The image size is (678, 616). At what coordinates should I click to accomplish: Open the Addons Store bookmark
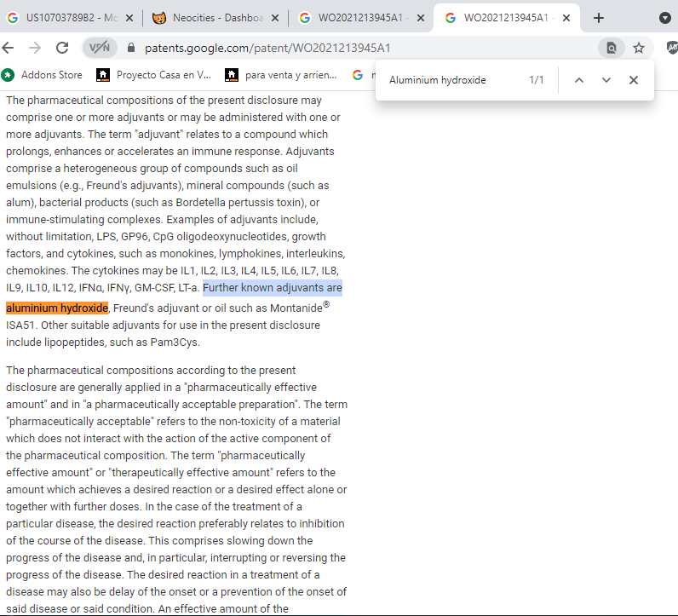tap(43, 75)
